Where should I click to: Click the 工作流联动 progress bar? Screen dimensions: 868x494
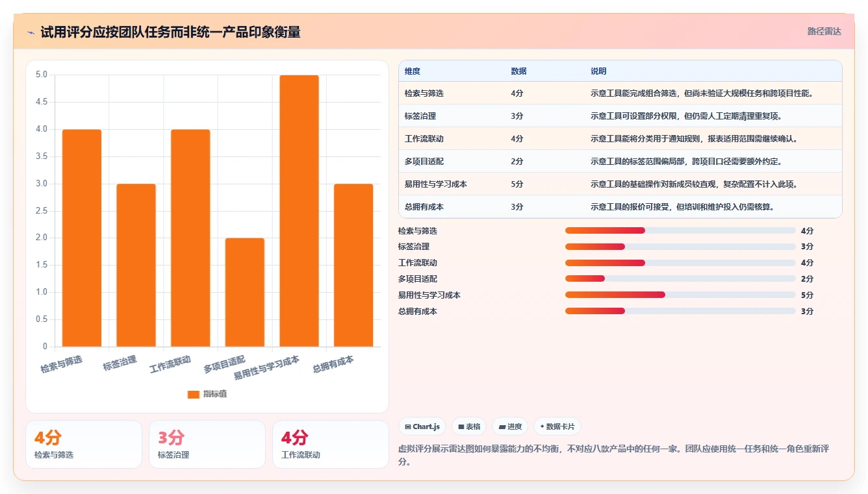pos(680,263)
